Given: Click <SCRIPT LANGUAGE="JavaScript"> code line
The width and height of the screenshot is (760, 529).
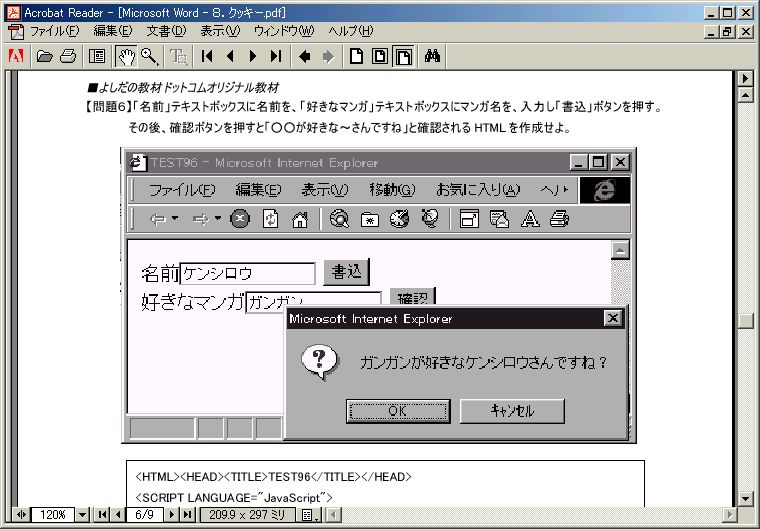Looking at the screenshot, I should click(234, 497).
